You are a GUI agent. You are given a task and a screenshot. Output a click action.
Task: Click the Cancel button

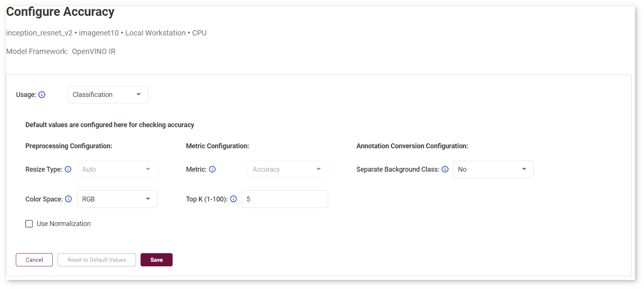pos(34,260)
